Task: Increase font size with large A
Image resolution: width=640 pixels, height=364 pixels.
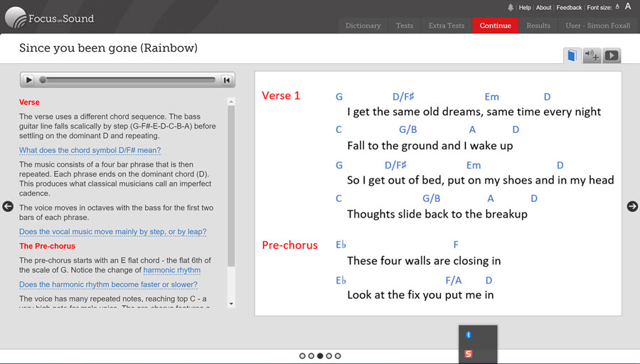Action: click(628, 6)
